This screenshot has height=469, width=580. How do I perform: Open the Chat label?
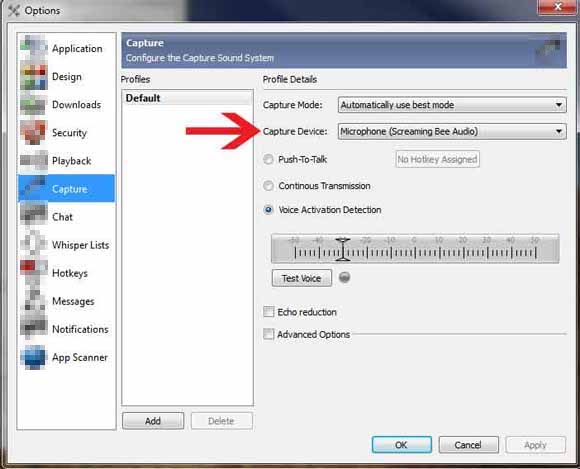click(x=62, y=217)
